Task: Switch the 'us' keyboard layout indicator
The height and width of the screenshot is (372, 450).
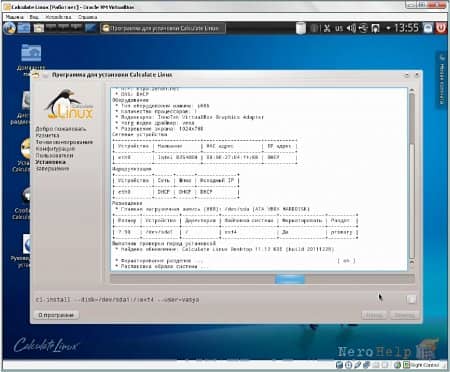Action: tap(339, 28)
